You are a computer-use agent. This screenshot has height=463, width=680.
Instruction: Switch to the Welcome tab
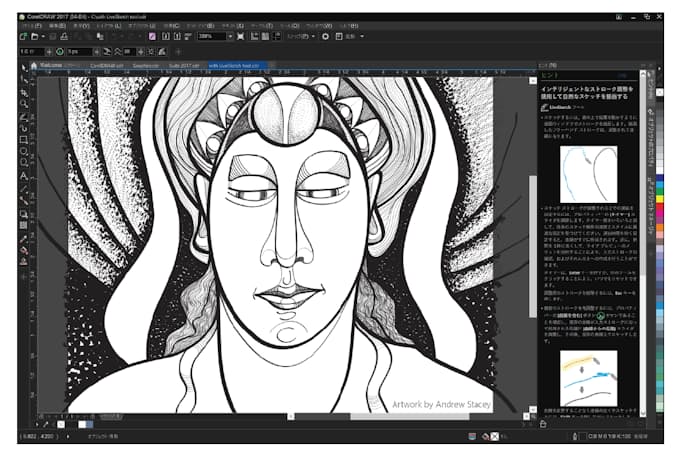pyautogui.click(x=51, y=65)
